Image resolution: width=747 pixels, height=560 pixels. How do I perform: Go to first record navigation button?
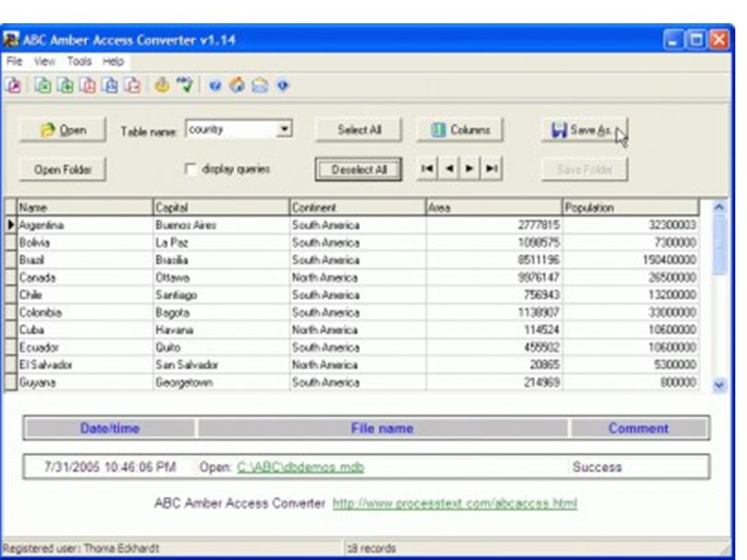click(427, 169)
